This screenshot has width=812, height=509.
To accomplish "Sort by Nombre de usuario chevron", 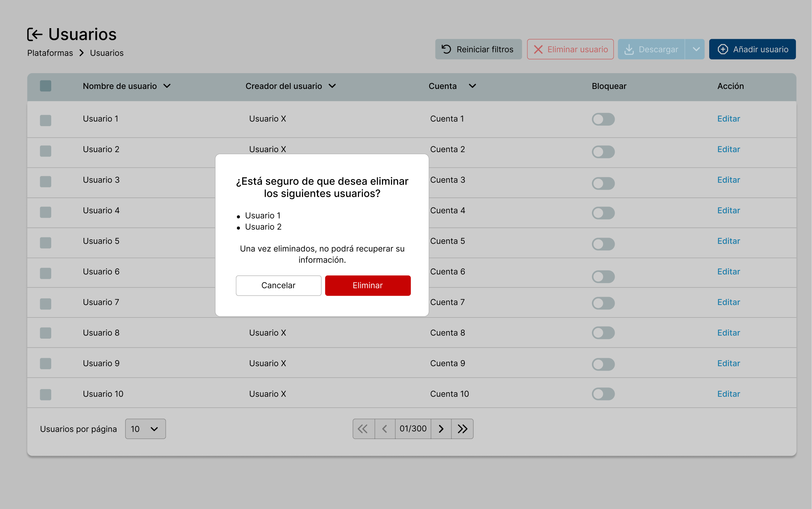I will coord(167,86).
